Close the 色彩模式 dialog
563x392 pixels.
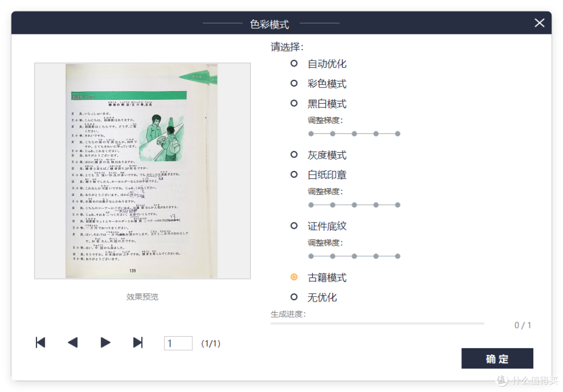pyautogui.click(x=540, y=23)
